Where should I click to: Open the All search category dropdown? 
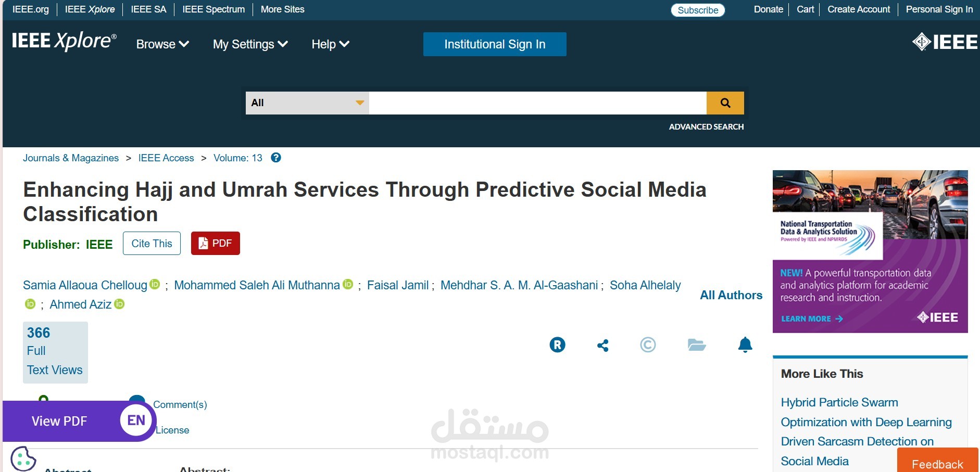click(x=307, y=103)
